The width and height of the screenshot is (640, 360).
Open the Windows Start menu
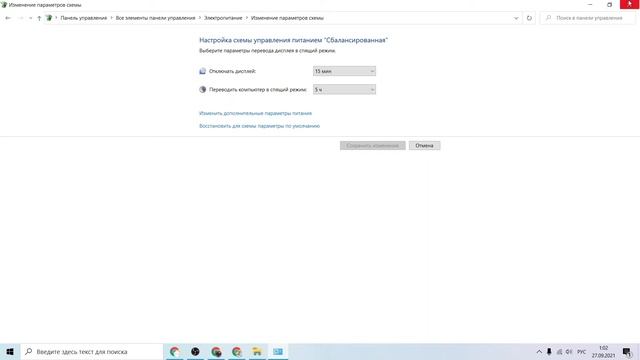[x=10, y=351]
